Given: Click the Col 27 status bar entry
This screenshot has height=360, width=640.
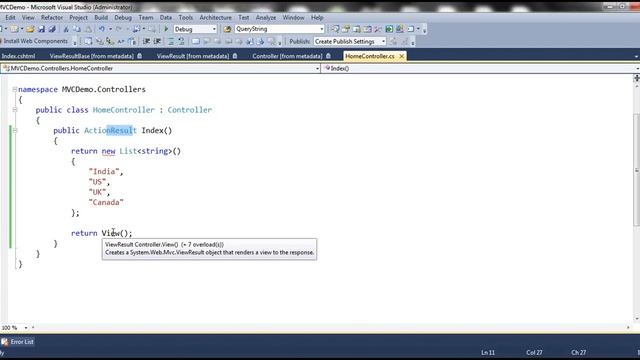Looking at the screenshot, I should coord(534,352).
